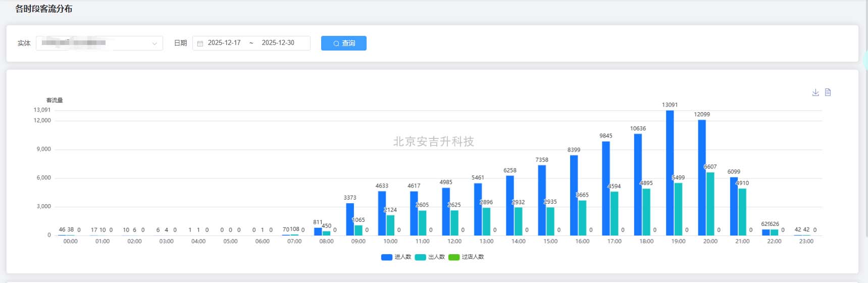The image size is (868, 283).
Task: Click the 09:00 x-axis label
Action: pyautogui.click(x=358, y=242)
